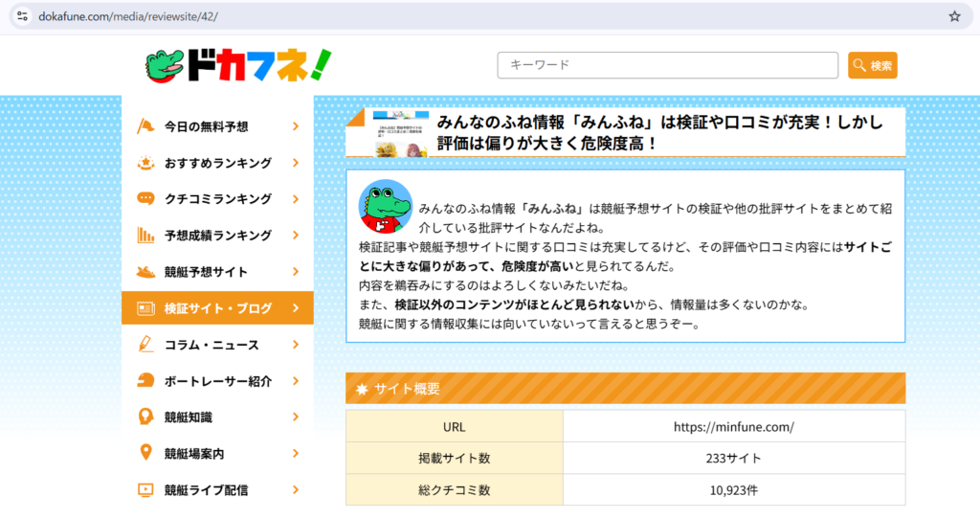Screen dimensions: 980x519
Task: Expand the 競艇ライブ配信 chevron arrow
Action: coord(296,490)
